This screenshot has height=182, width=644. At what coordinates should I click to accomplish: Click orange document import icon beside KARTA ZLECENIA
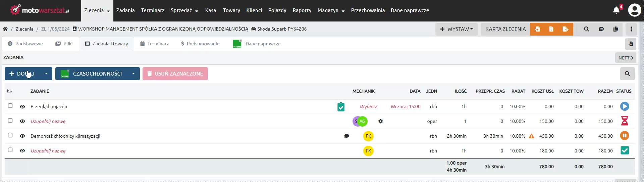coord(537,29)
